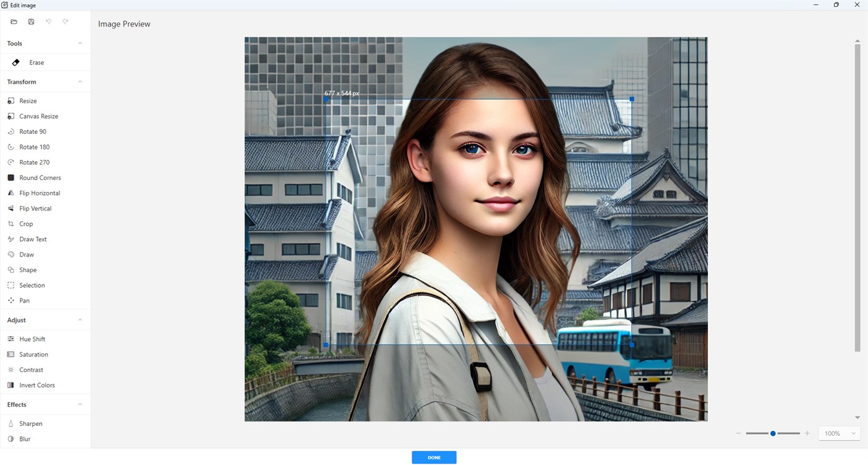Switch to the Pan tool
Screen dimensions: 868x465
25,300
